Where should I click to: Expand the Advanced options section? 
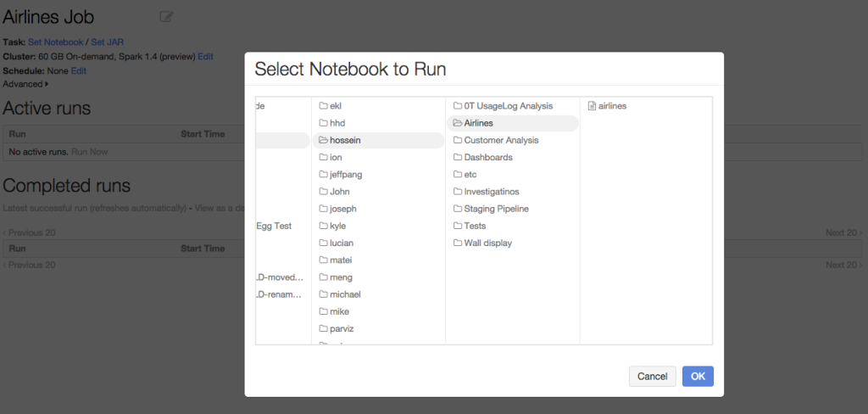(x=25, y=84)
